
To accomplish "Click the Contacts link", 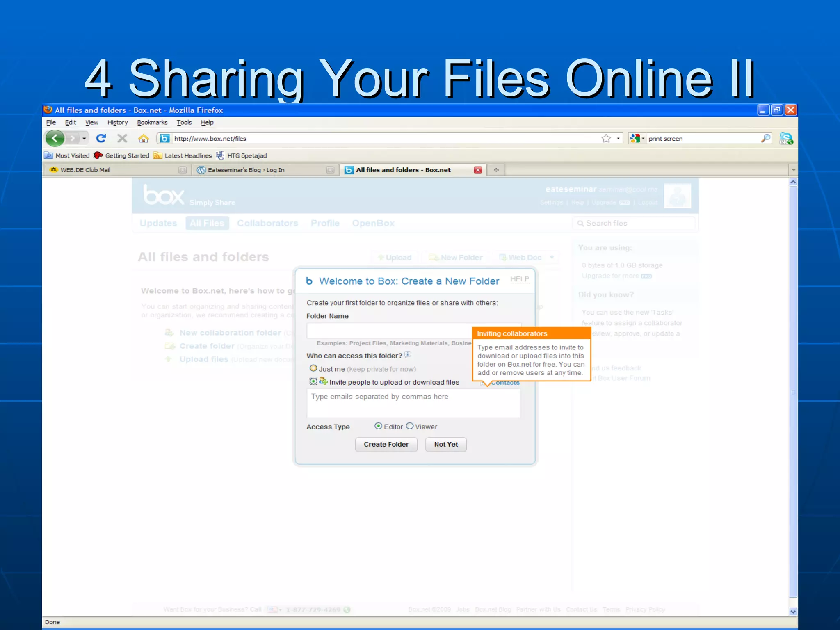I will [505, 383].
